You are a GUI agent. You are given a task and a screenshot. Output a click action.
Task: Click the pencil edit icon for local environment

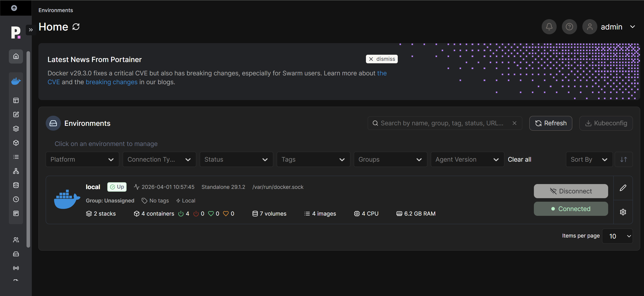(x=623, y=188)
